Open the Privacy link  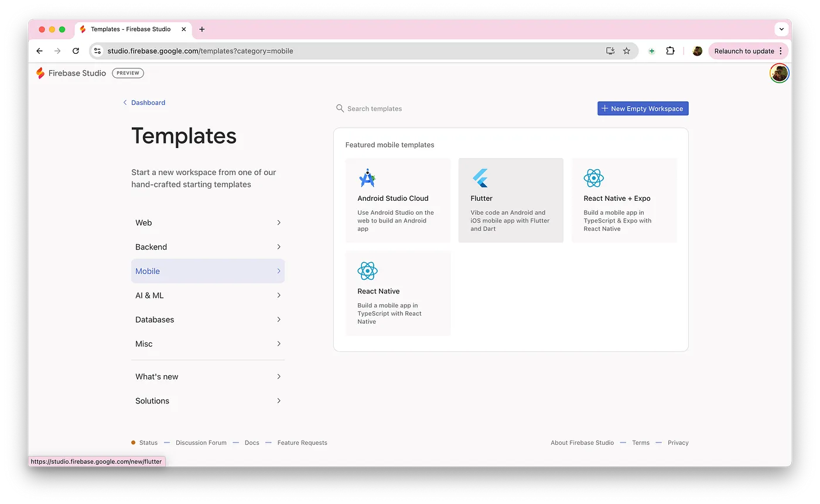[x=678, y=443]
